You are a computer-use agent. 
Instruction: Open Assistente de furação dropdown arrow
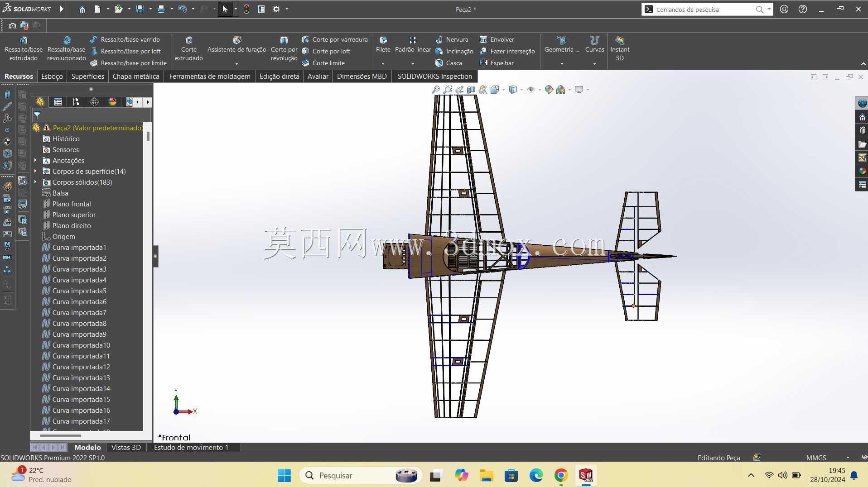(x=236, y=64)
